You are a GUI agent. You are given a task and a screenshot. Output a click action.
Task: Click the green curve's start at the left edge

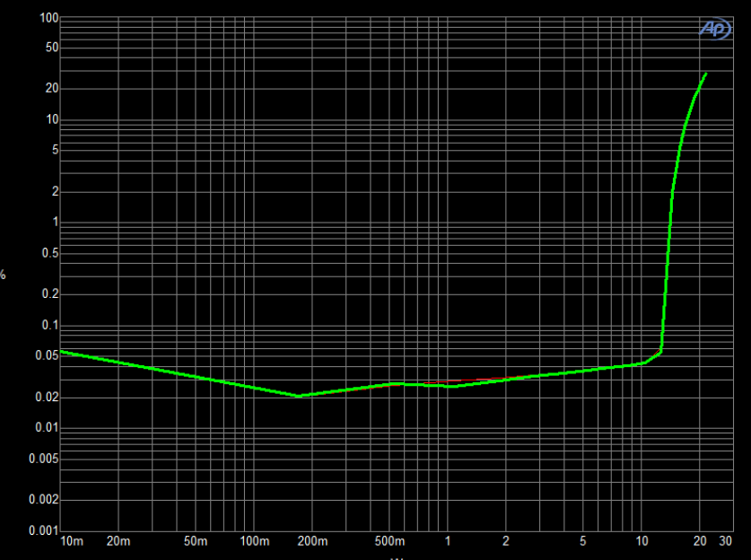[x=61, y=352]
